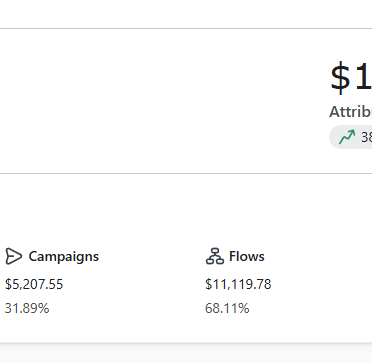372x363 pixels.
Task: Click the gray rounded trend badge background
Action: tap(350, 137)
